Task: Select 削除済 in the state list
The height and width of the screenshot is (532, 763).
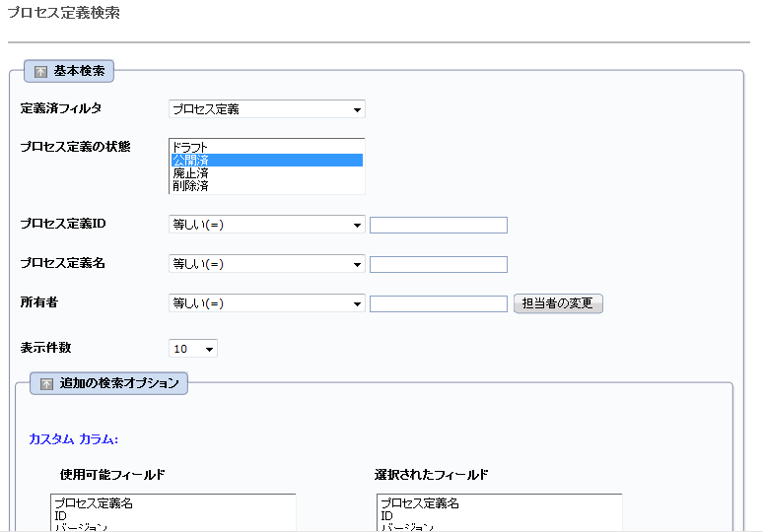Action: click(267, 186)
